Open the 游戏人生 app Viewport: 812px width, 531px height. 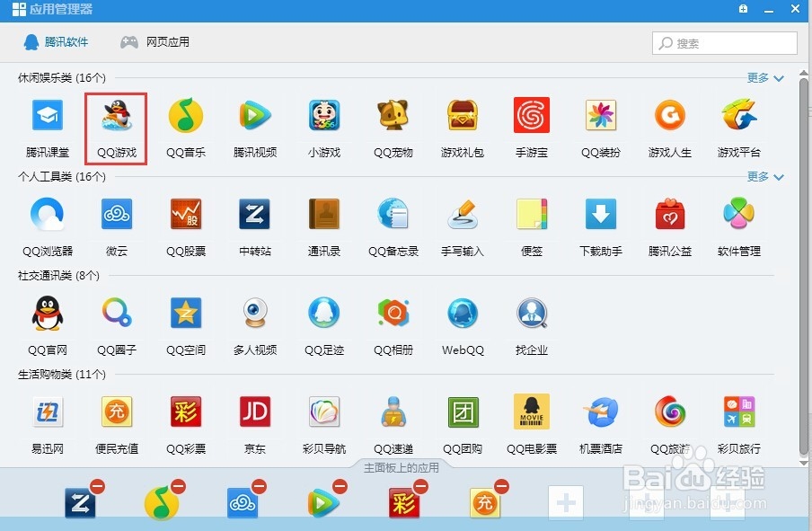[669, 116]
